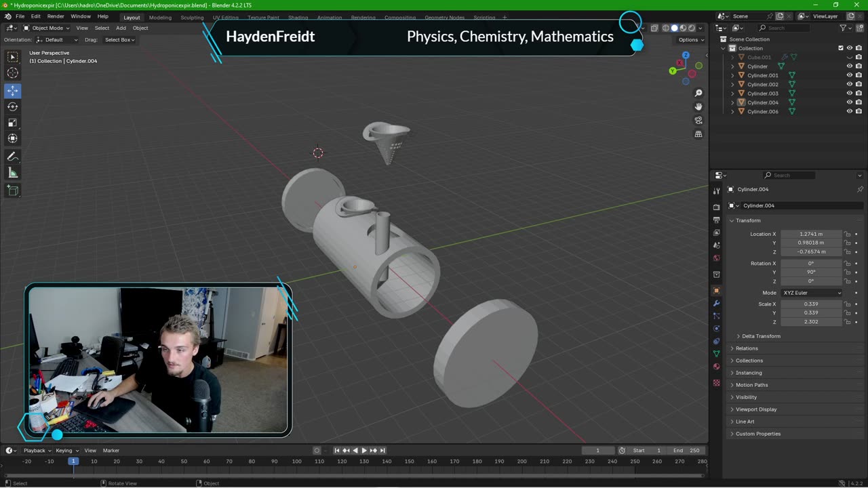Click the End frame 250 field
Screen dimensions: 868x488
tap(686, 451)
